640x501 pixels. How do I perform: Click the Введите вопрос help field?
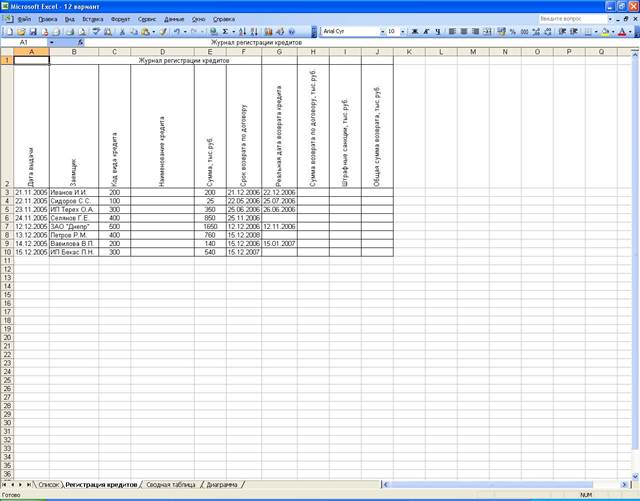click(x=573, y=19)
